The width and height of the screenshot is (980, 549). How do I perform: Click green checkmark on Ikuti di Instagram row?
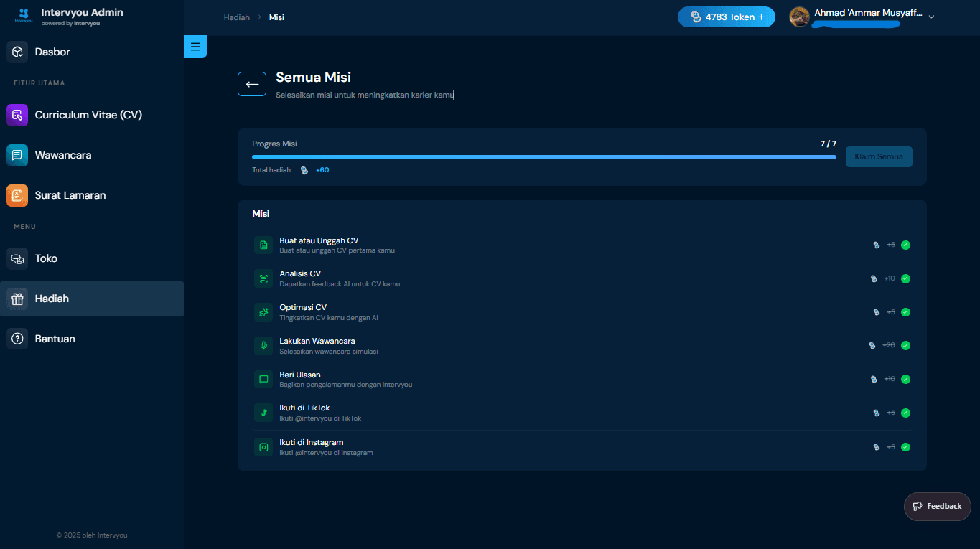[905, 447]
